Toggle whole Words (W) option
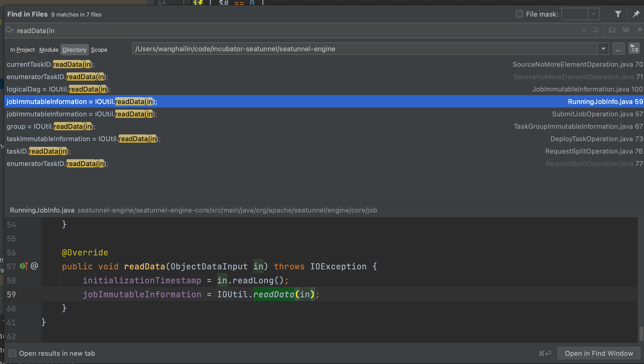The width and height of the screenshot is (644, 364). 626,30
